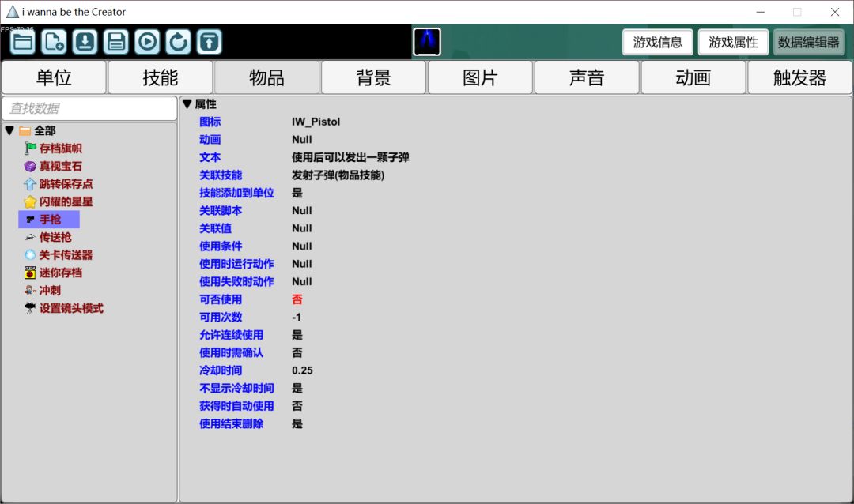Switch to the 技能 tab
854x504 pixels.
pos(160,77)
